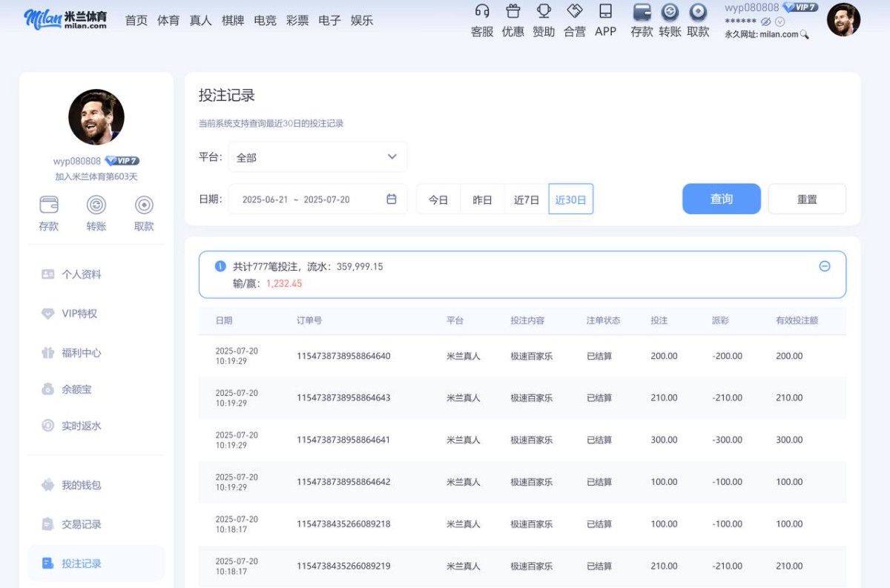890x588 pixels.
Task: Expand account dropdown arrow beside balance
Action: click(x=779, y=22)
